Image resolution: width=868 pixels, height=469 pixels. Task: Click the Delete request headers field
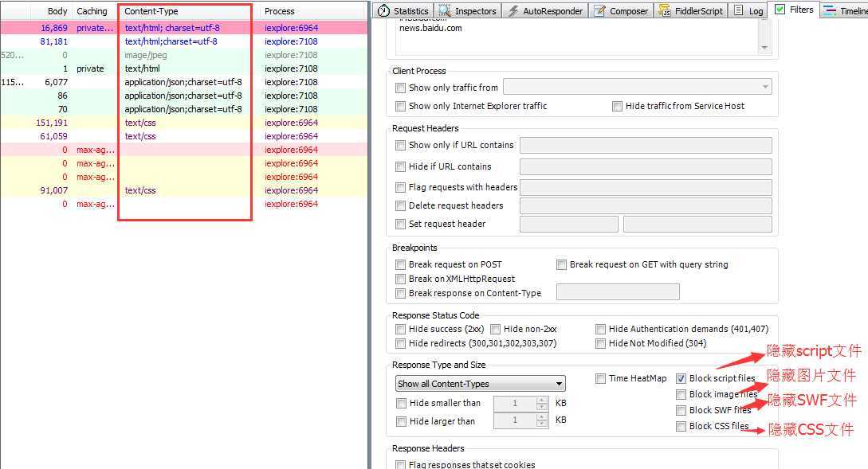tap(646, 205)
